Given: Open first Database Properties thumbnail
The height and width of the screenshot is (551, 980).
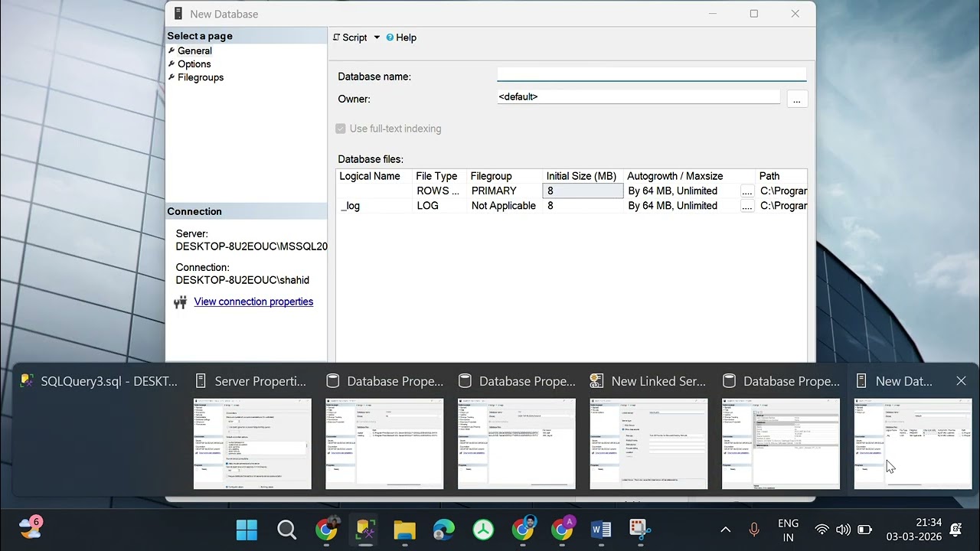Looking at the screenshot, I should coord(384,444).
